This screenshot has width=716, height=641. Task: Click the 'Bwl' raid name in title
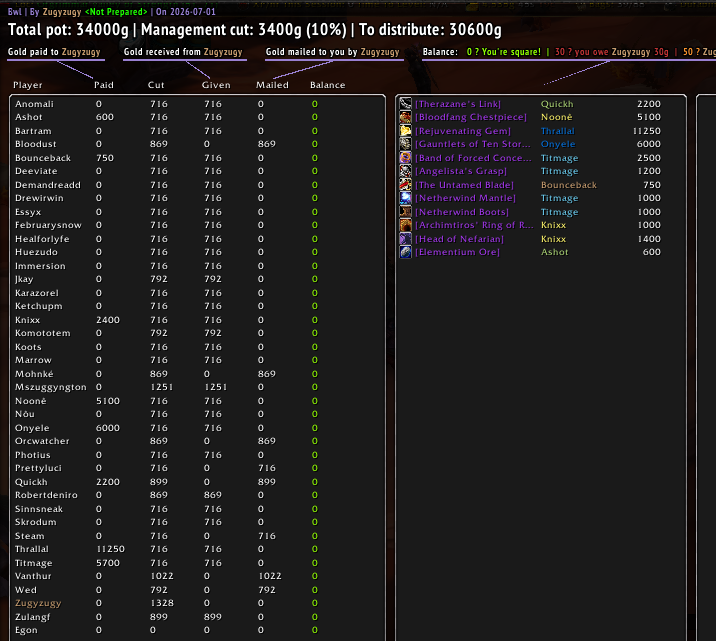click(15, 12)
